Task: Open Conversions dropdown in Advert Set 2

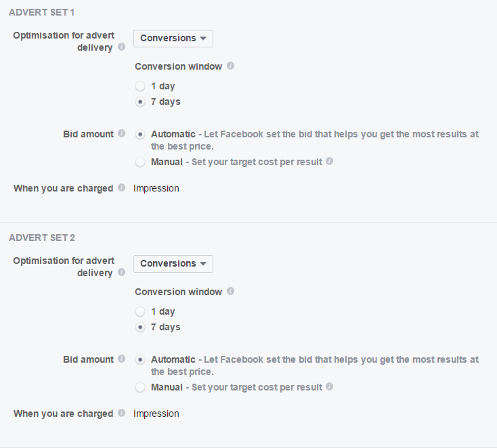Action: [173, 264]
